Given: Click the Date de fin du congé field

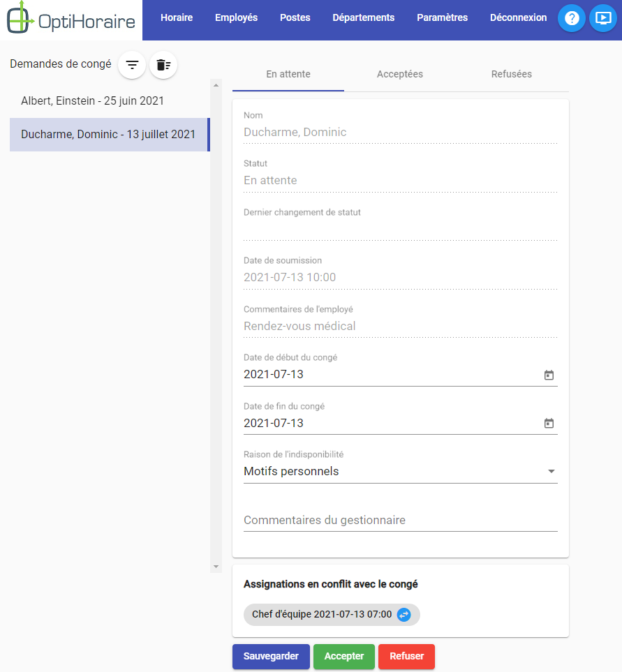Looking at the screenshot, I should click(401, 423).
